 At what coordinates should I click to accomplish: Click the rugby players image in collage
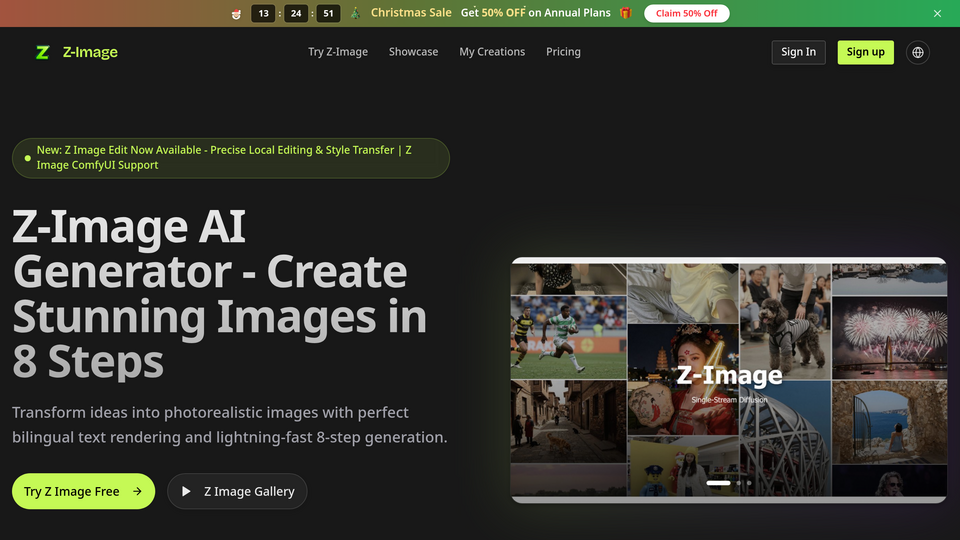[x=569, y=337]
